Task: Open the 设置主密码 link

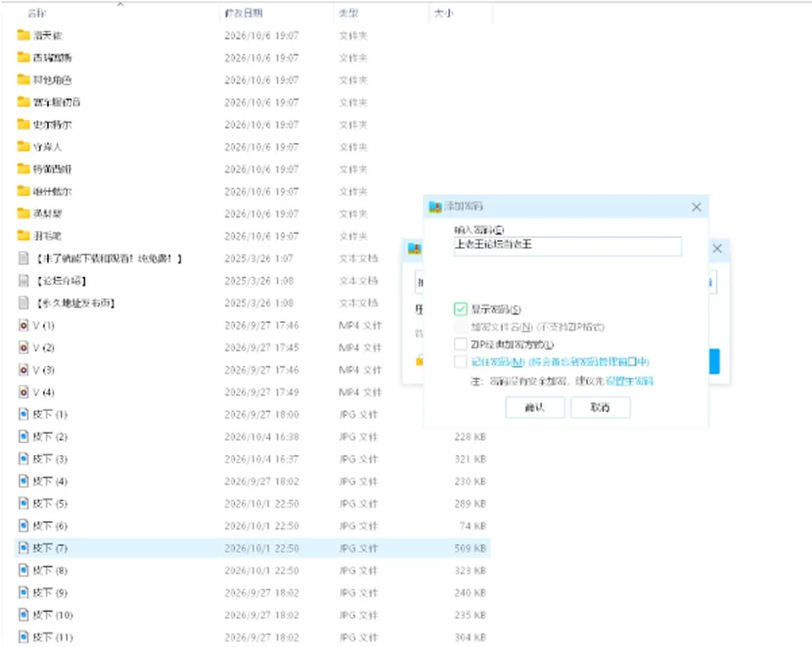Action: 629,381
